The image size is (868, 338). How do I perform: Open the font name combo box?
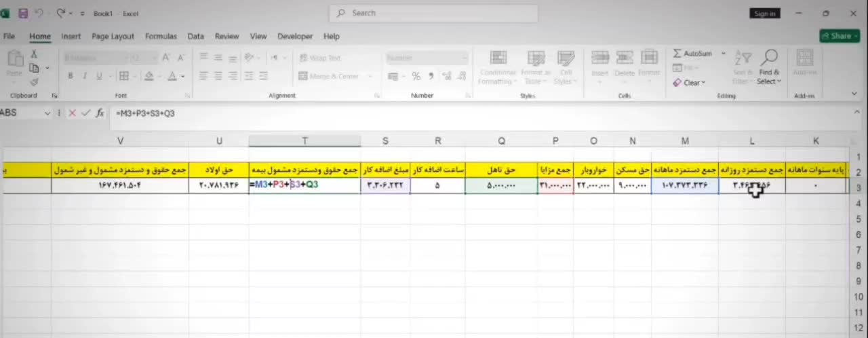point(95,58)
